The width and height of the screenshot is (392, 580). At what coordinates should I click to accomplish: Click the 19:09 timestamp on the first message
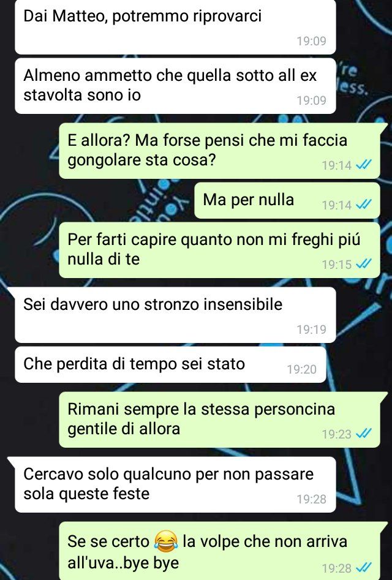tap(311, 40)
